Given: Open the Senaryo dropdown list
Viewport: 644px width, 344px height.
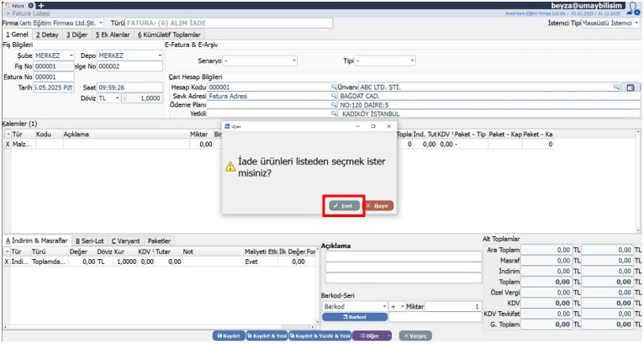Looking at the screenshot, I should coord(293,61).
